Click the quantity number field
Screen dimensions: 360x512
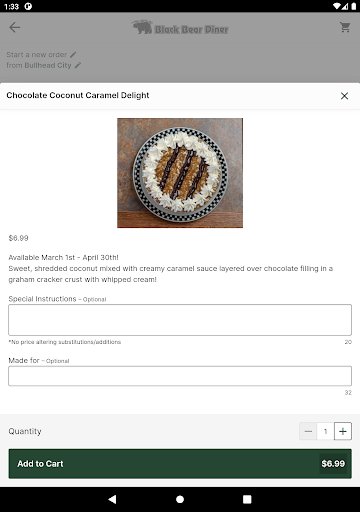(x=326, y=431)
